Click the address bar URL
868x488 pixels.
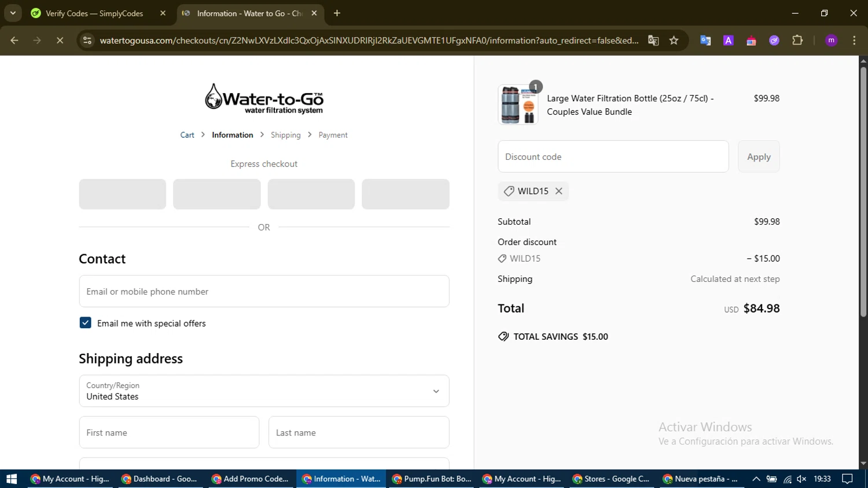point(369,41)
